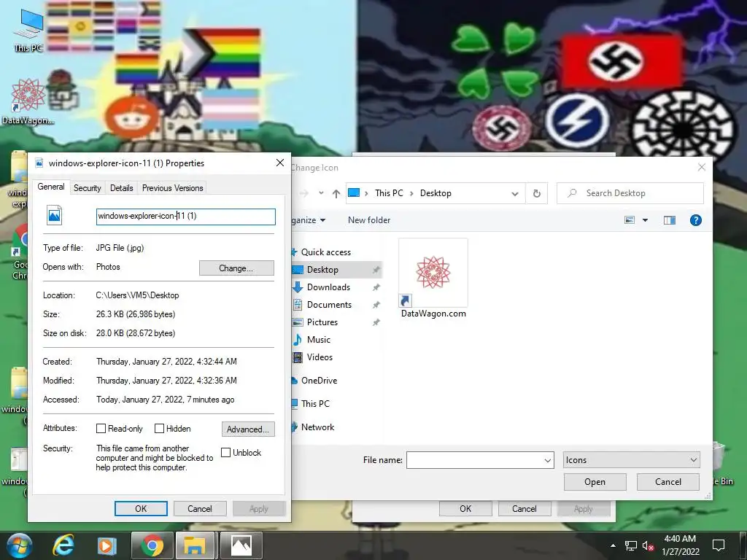Viewport: 747px width, 560px height.
Task: Show hidden system tray icons
Action: pyautogui.click(x=613, y=545)
